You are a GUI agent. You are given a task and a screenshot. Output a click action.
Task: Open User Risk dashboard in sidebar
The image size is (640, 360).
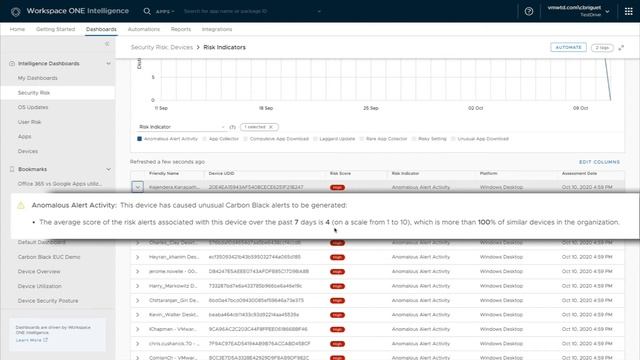tap(29, 122)
